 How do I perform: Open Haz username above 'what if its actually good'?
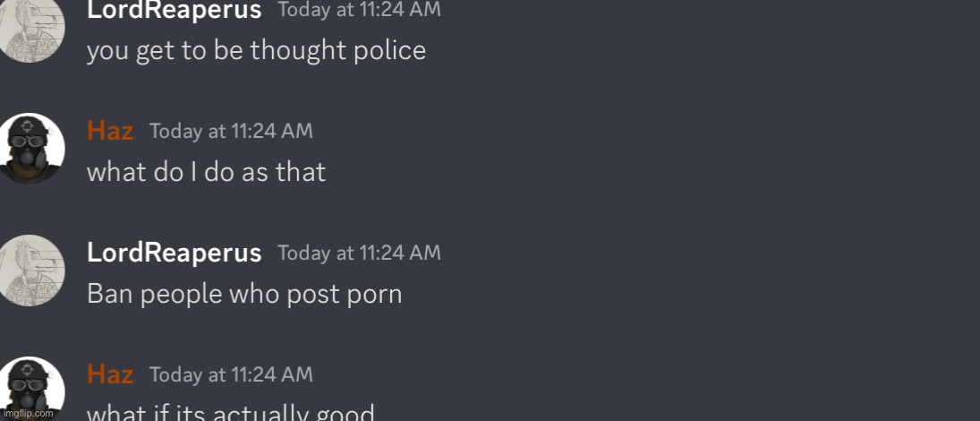(x=110, y=374)
